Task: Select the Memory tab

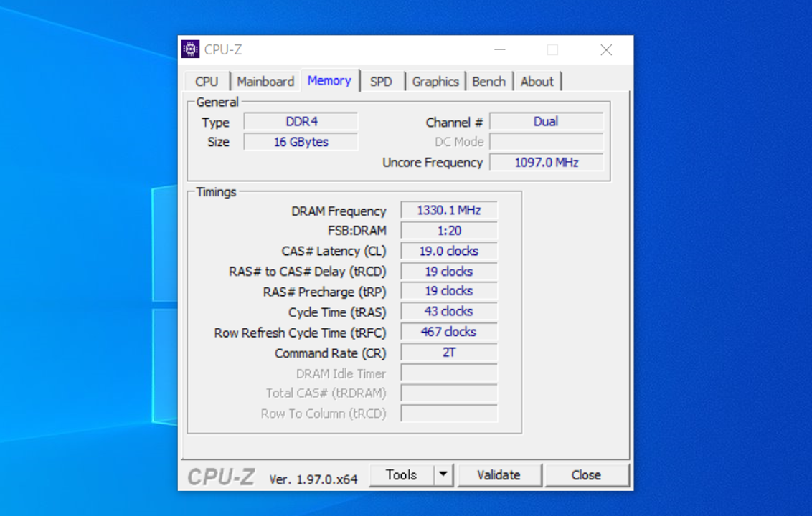Action: 329,81
